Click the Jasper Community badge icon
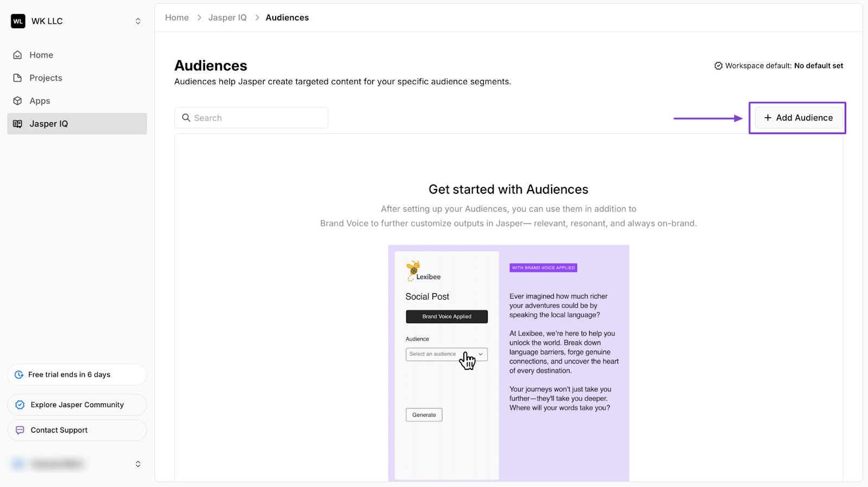Image resolution: width=868 pixels, height=487 pixels. pyautogui.click(x=20, y=405)
